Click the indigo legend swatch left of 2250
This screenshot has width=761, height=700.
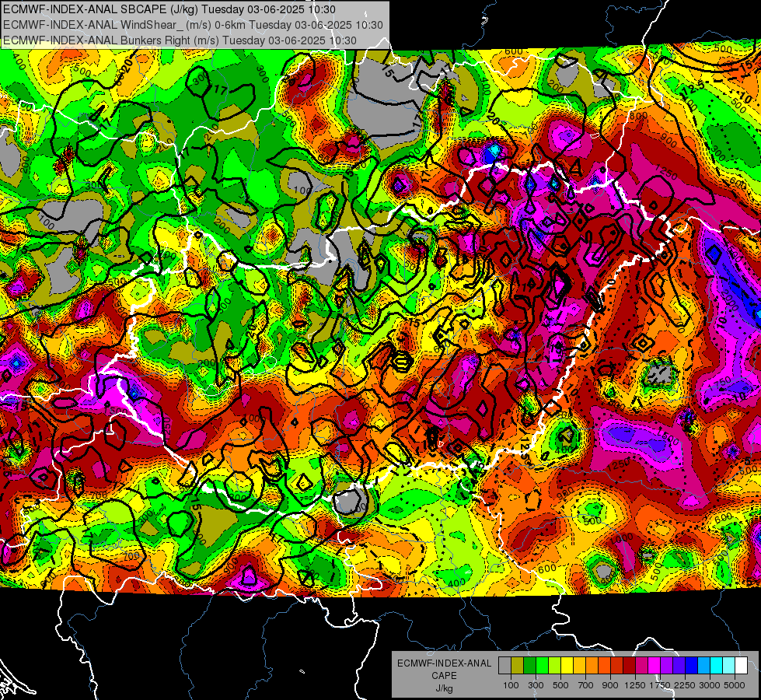click(679, 665)
